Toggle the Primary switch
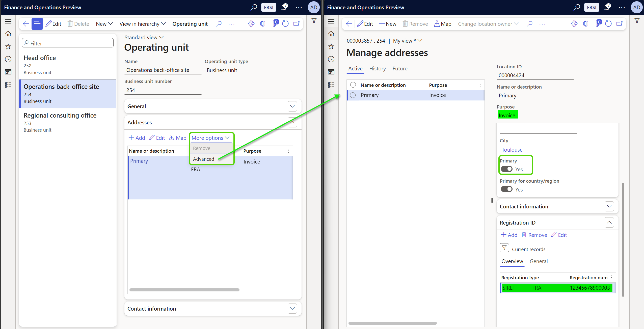The height and width of the screenshot is (329, 644). tap(506, 169)
